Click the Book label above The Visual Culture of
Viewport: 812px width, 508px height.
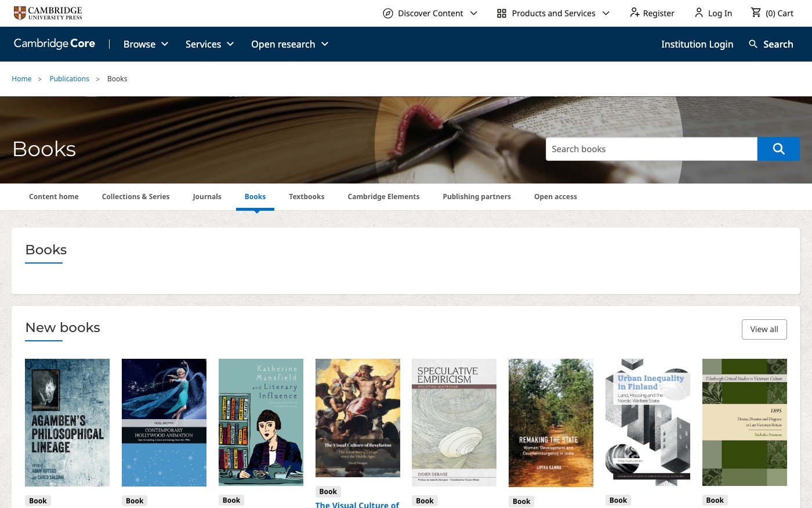tap(328, 492)
